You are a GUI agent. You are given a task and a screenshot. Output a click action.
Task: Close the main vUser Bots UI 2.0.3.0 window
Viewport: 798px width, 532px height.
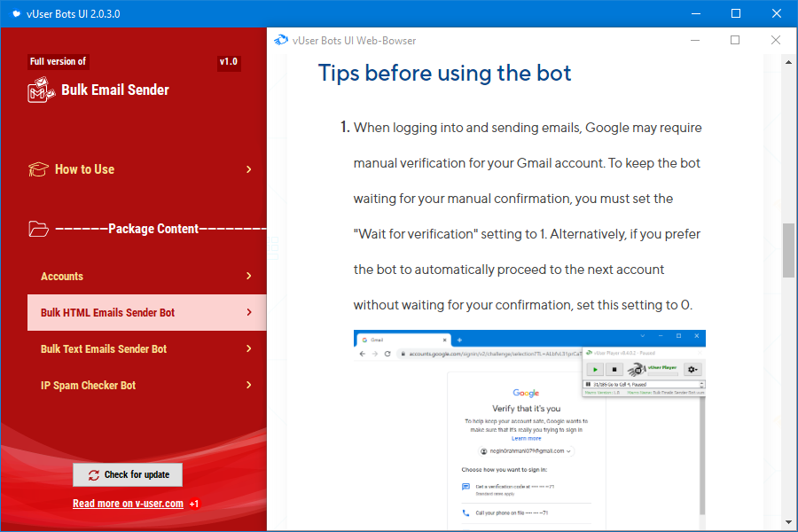777,14
